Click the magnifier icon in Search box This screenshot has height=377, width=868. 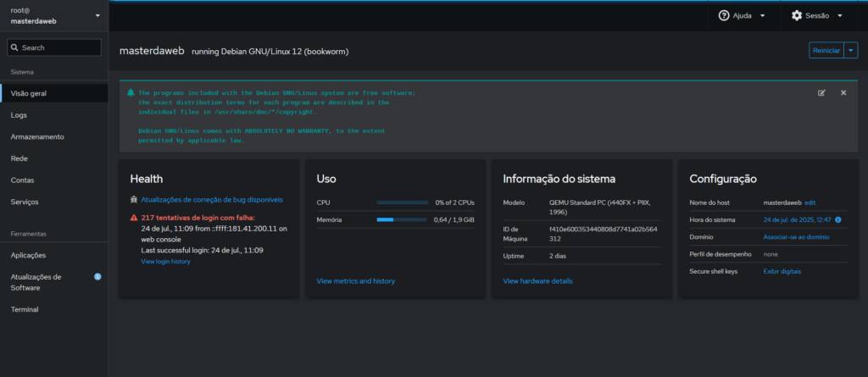[15, 47]
